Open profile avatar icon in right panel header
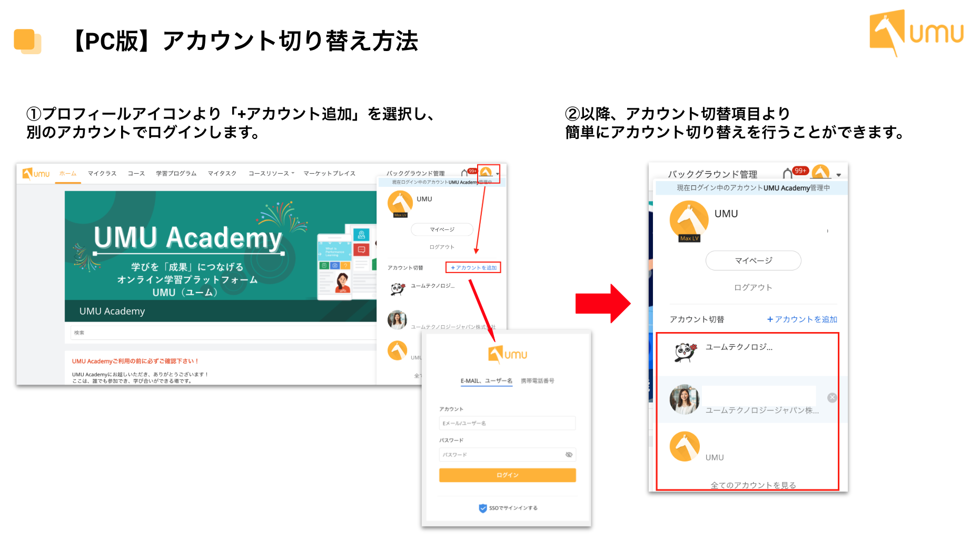The image size is (980, 542). click(820, 173)
